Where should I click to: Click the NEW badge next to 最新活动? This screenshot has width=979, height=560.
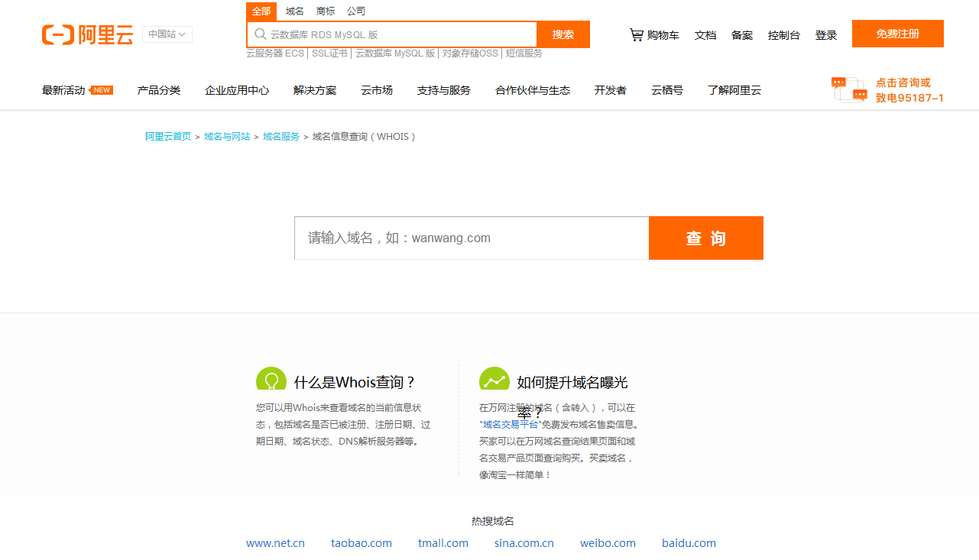click(x=101, y=90)
